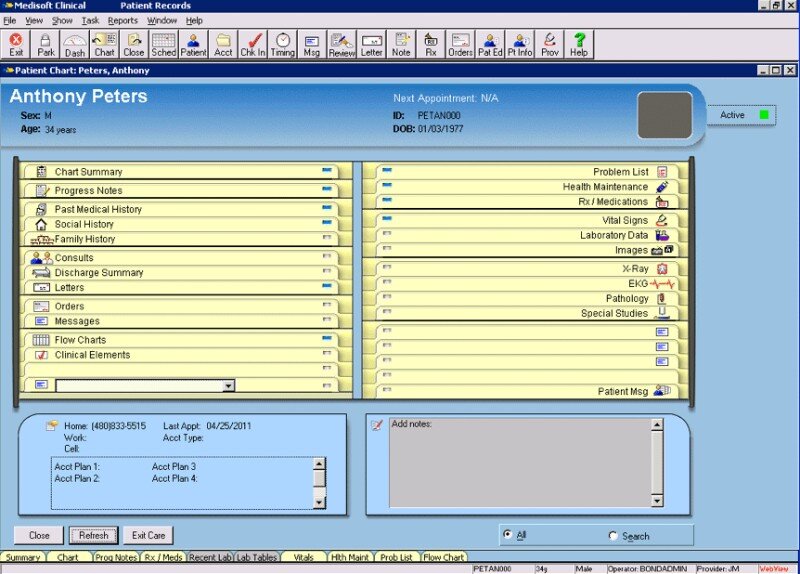The height and width of the screenshot is (574, 800).
Task: Click the Park lock toolbar icon
Action: coord(46,44)
